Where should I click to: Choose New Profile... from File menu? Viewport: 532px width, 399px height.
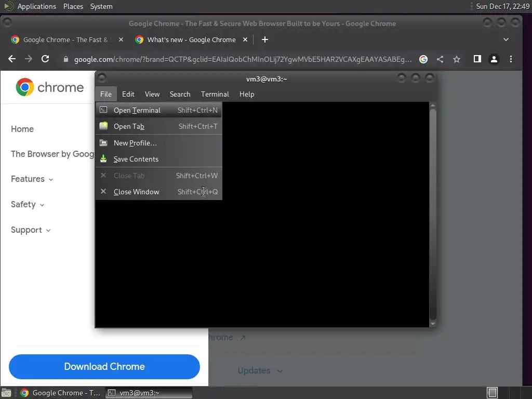[159, 143]
